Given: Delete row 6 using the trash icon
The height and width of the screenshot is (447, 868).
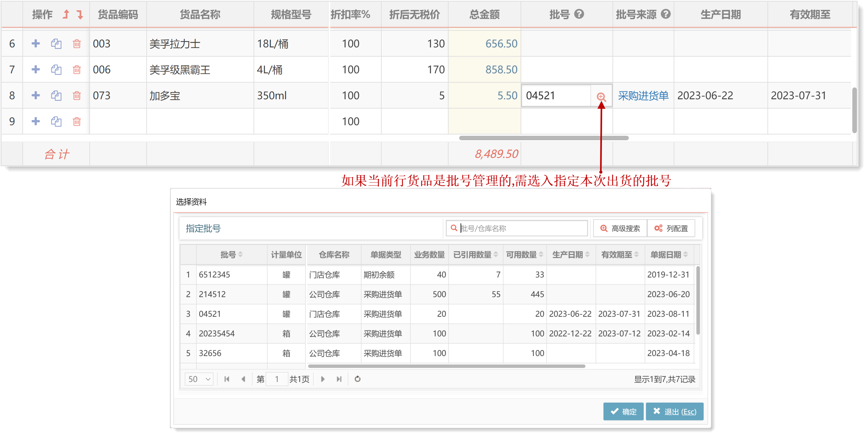Looking at the screenshot, I should point(77,44).
